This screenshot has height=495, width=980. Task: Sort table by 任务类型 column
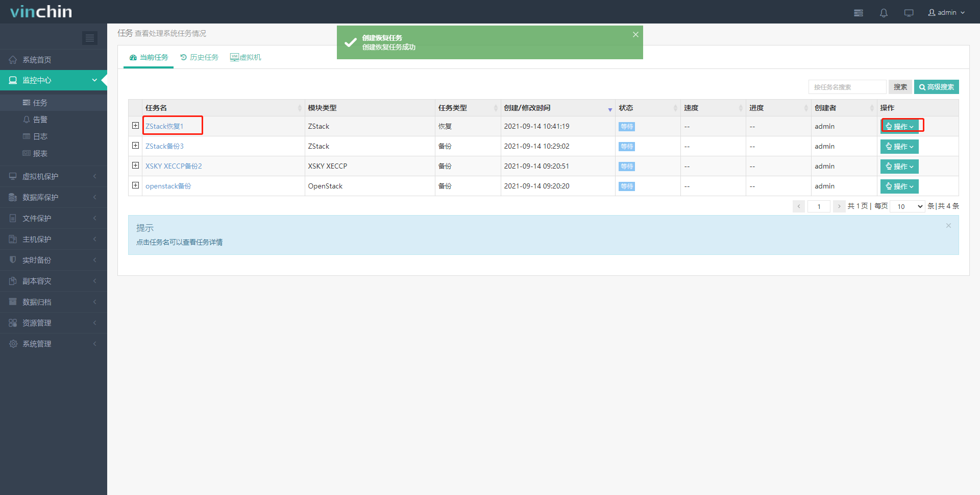(x=468, y=108)
